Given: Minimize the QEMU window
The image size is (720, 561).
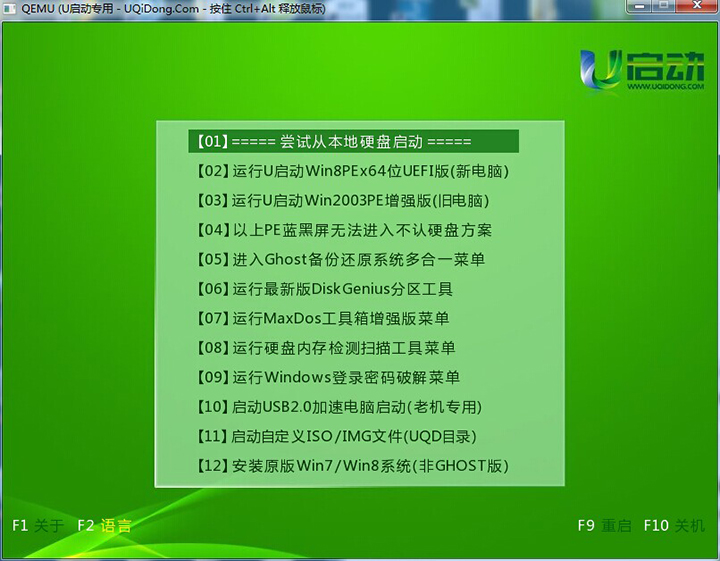Looking at the screenshot, I should [x=640, y=6].
